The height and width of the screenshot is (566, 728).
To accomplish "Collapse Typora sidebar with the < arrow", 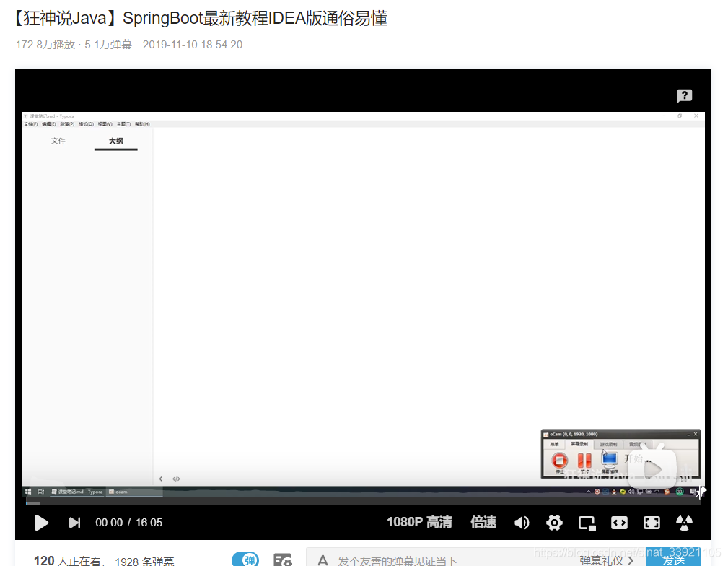I will click(x=161, y=479).
